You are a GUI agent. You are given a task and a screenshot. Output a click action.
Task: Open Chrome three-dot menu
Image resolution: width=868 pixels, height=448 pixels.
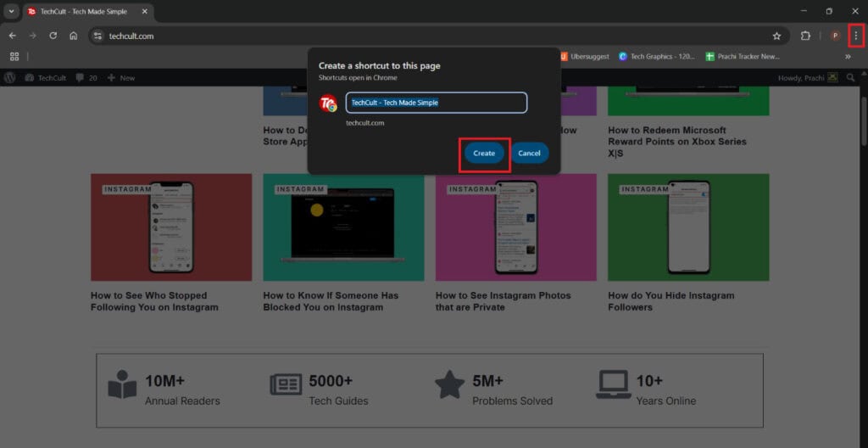point(856,36)
